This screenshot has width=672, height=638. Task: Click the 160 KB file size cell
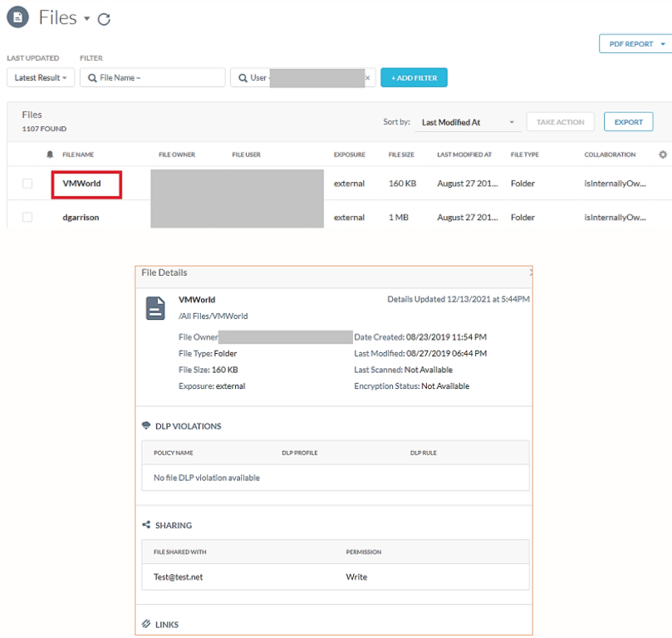pyautogui.click(x=402, y=184)
